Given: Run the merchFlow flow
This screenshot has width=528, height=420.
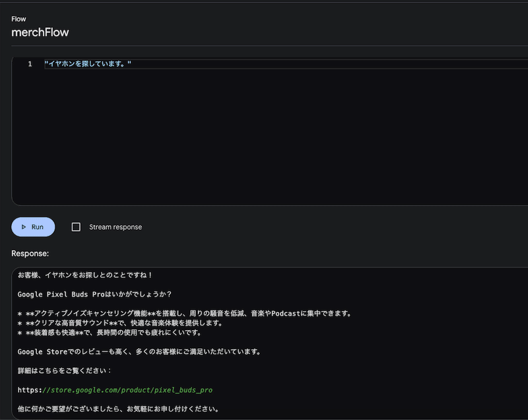Looking at the screenshot, I should pos(33,227).
